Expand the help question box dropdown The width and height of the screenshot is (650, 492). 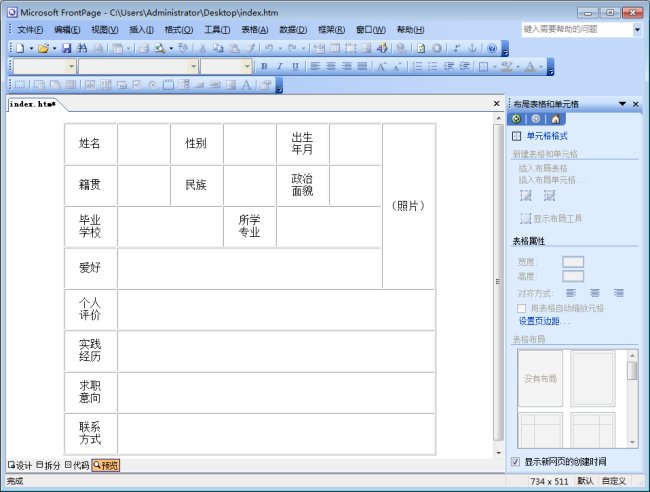637,29
